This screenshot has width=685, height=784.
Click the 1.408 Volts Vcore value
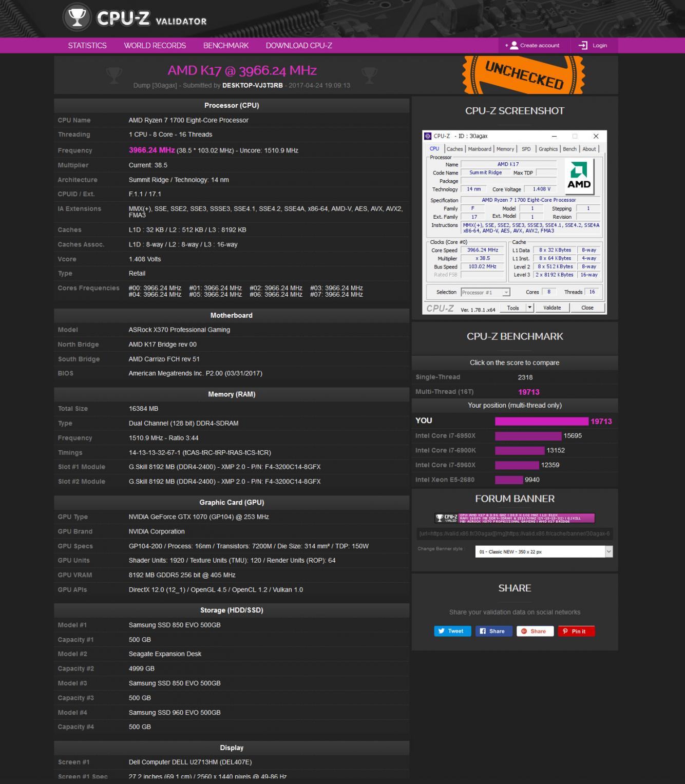point(145,259)
